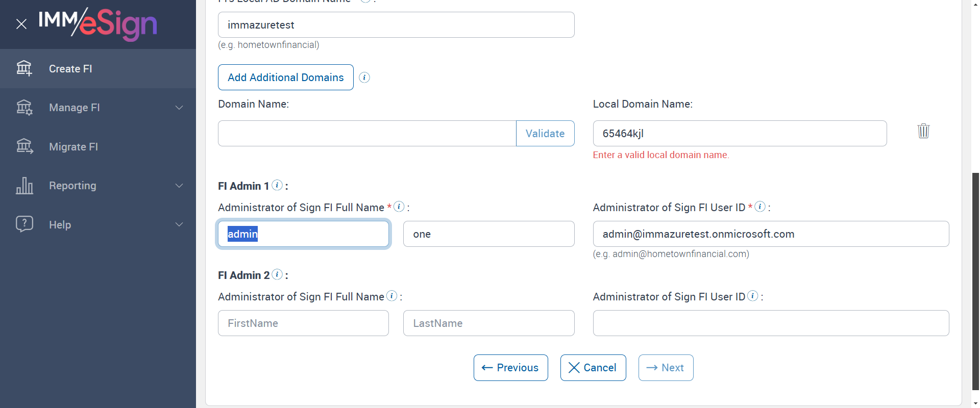Click the Local Domain Name field

[740, 134]
